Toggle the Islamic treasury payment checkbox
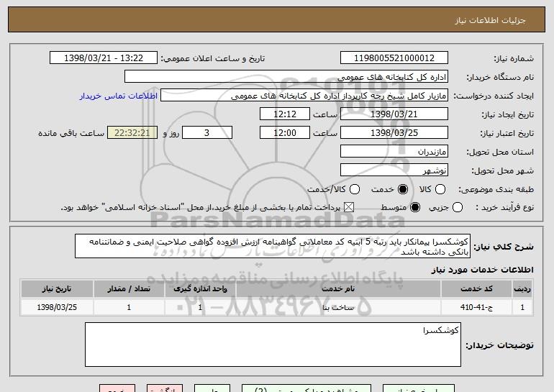 (x=349, y=208)
